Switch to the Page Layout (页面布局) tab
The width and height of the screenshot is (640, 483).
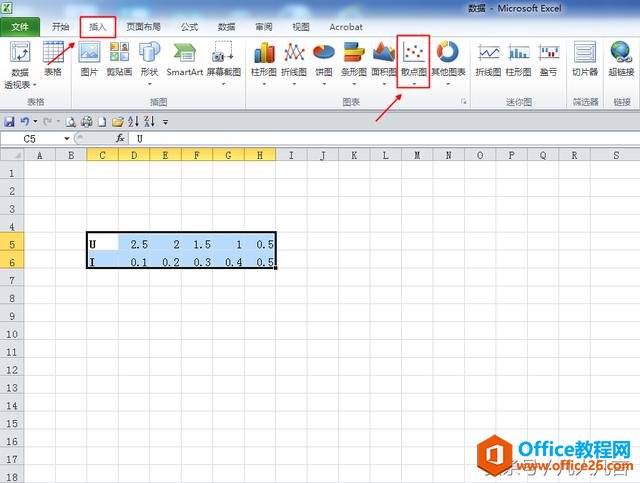pos(143,27)
